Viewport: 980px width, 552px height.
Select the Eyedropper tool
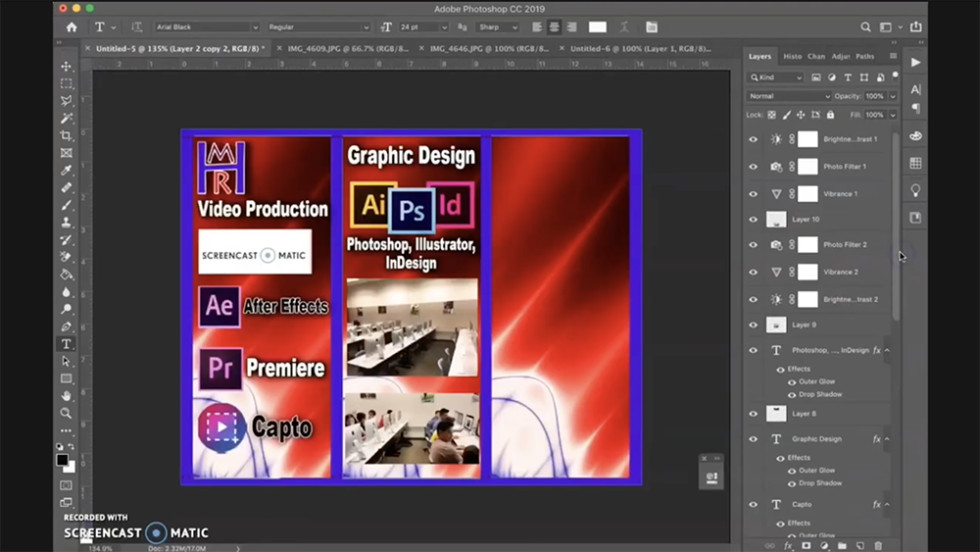67,170
